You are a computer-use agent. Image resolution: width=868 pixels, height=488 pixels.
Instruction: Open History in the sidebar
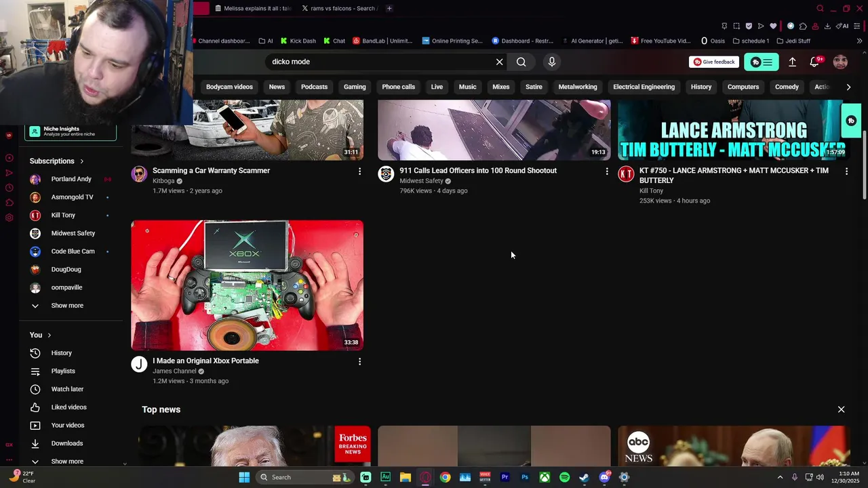[61, 353]
